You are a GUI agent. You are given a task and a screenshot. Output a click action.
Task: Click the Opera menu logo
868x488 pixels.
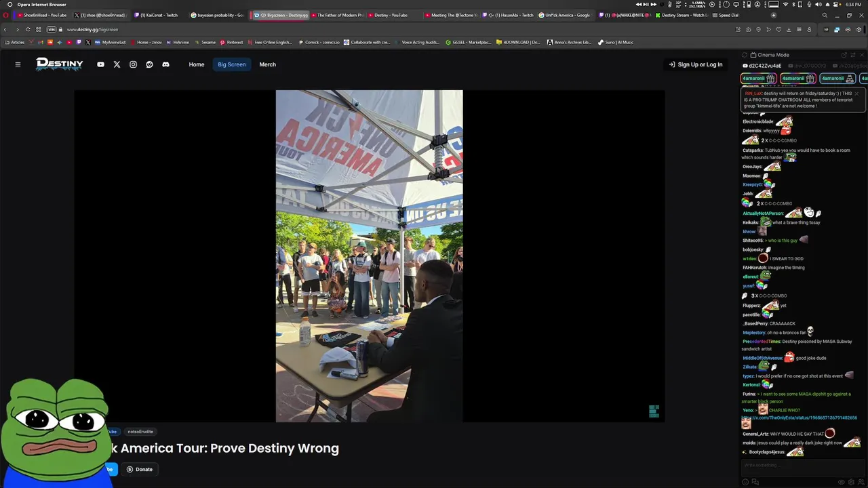pos(6,15)
